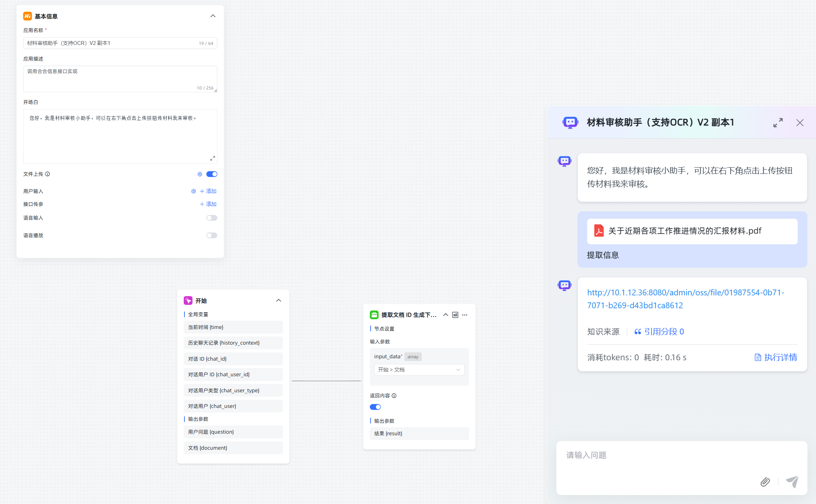Open the 10.1.12.36 file URL link

[x=685, y=299]
